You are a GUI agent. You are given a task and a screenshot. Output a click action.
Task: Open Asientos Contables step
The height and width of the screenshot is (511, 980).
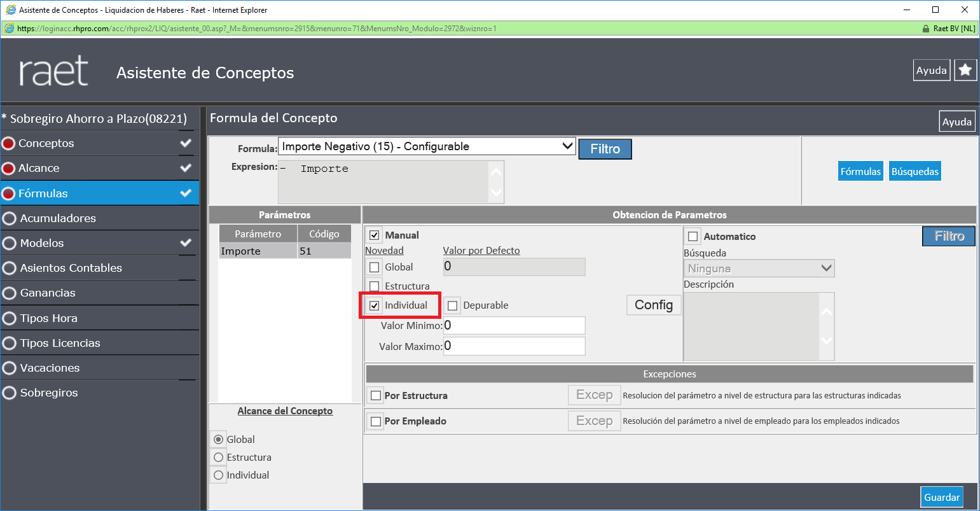coord(100,268)
